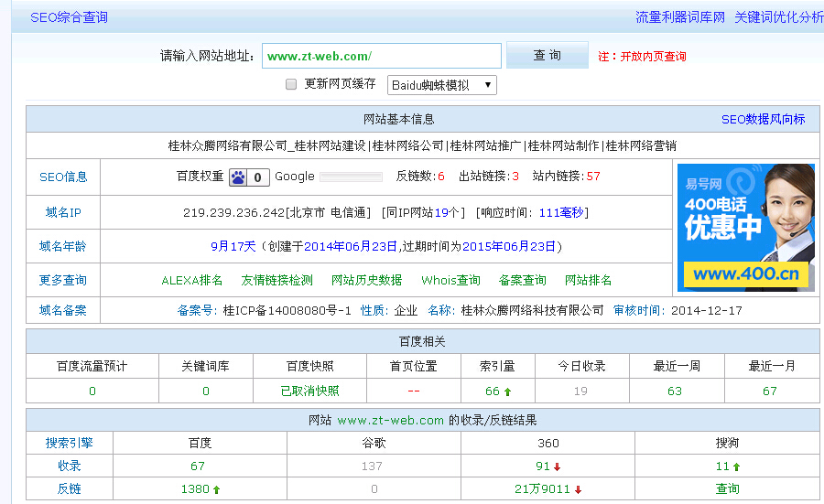Click the 9月17天 domain age value

pos(233,246)
